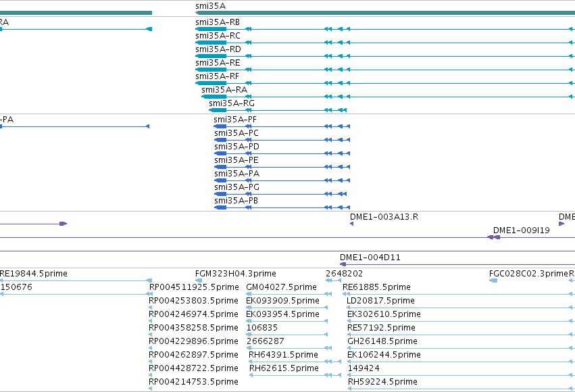Screen dimensions: 575x392
Task: Click the smi35A gene bar glyph
Action: [385, 13]
